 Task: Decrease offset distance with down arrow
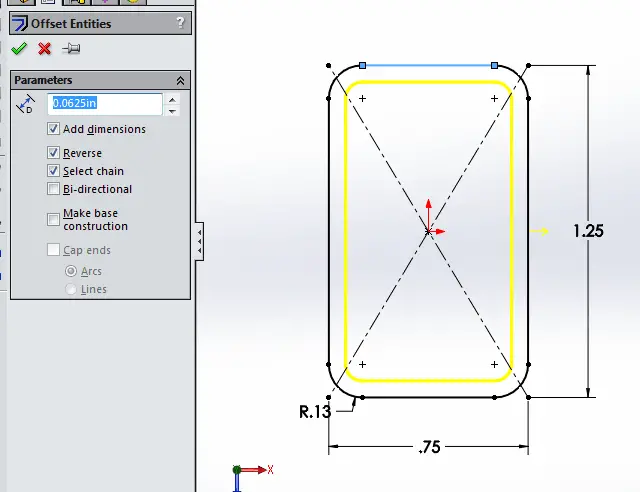point(173,111)
